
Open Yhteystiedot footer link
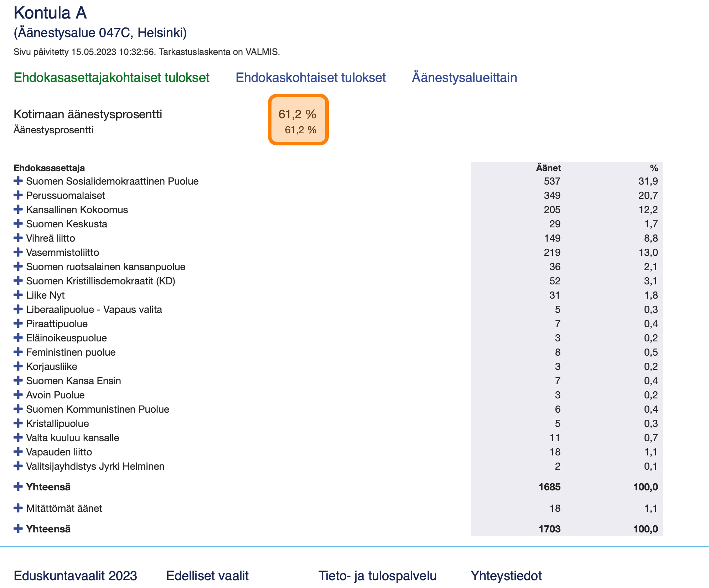coord(506,576)
